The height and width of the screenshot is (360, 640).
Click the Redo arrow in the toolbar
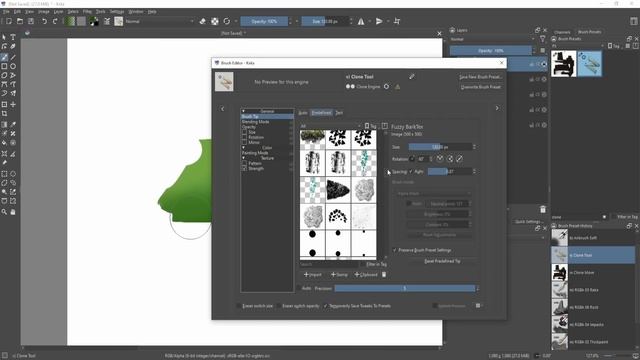coord(55,21)
